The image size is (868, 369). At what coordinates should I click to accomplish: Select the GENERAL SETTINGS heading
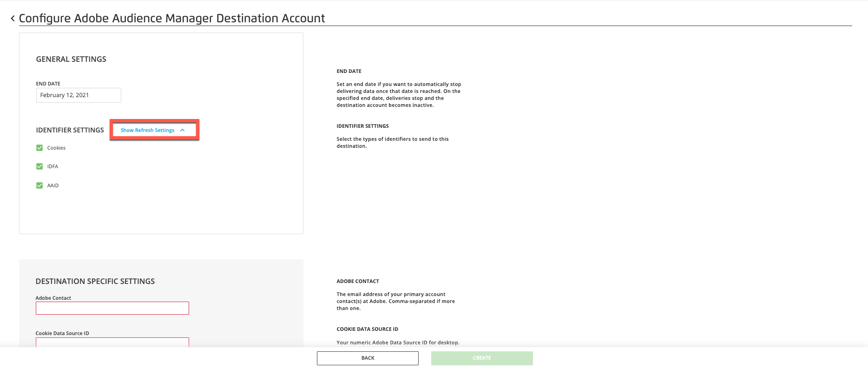(x=71, y=59)
